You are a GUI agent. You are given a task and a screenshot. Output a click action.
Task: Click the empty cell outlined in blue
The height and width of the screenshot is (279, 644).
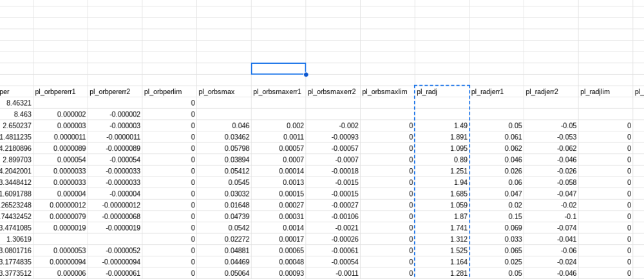coord(278,68)
